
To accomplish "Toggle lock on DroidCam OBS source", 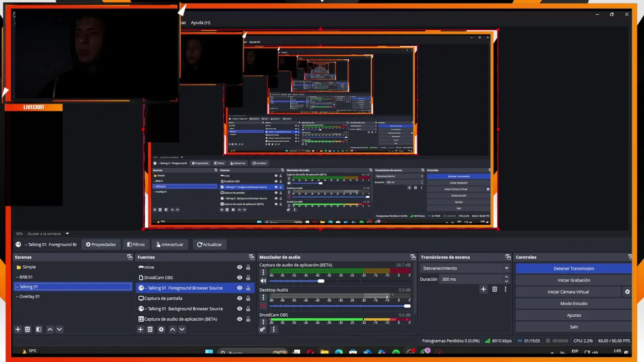I will coord(248,278).
